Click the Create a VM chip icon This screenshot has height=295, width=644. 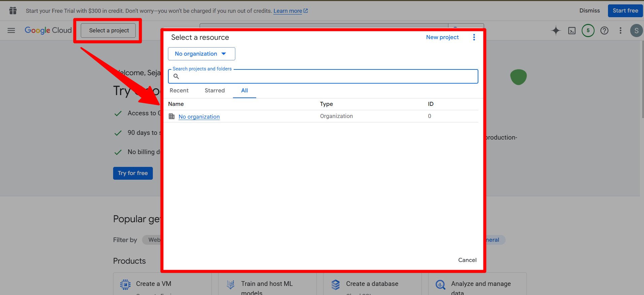pos(125,285)
